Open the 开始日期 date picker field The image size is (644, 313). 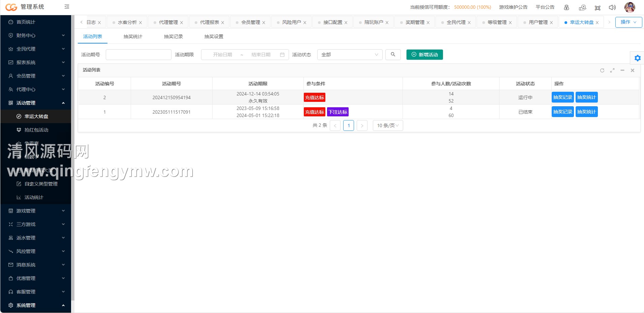(223, 55)
